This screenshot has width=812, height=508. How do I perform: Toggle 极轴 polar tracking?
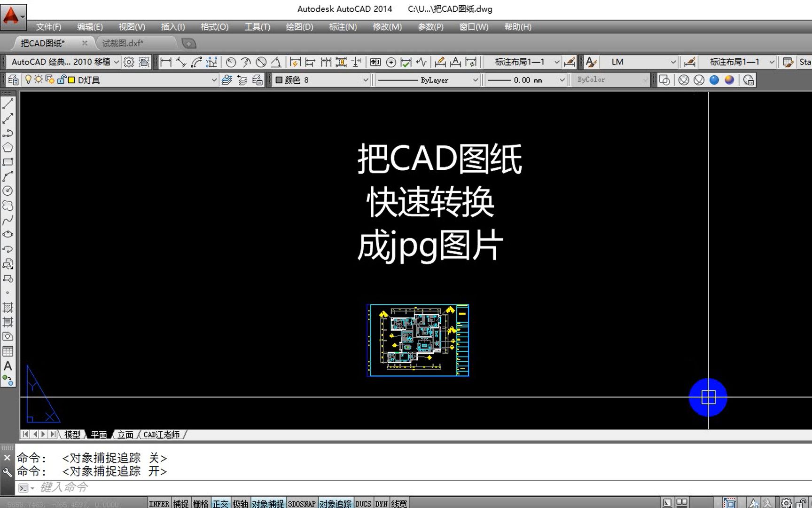tap(240, 503)
